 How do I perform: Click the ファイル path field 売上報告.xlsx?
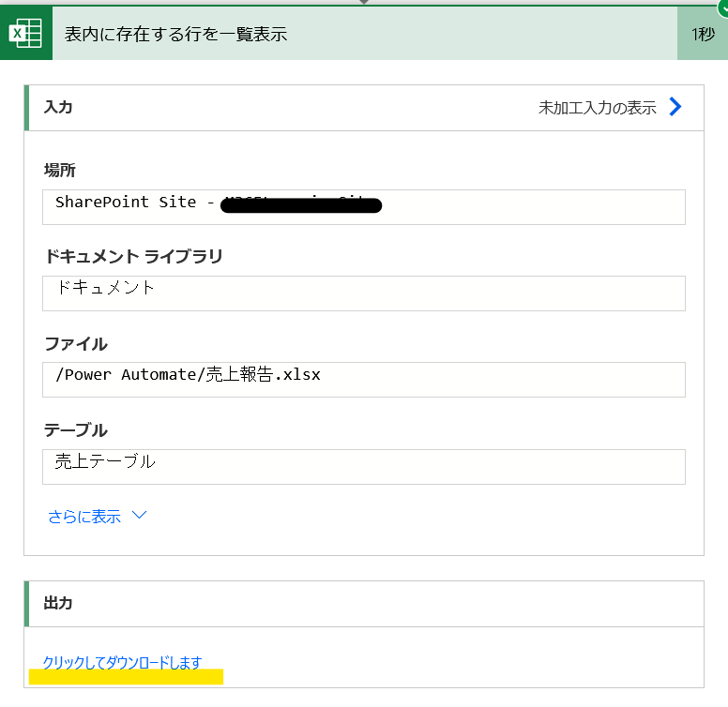tap(364, 380)
